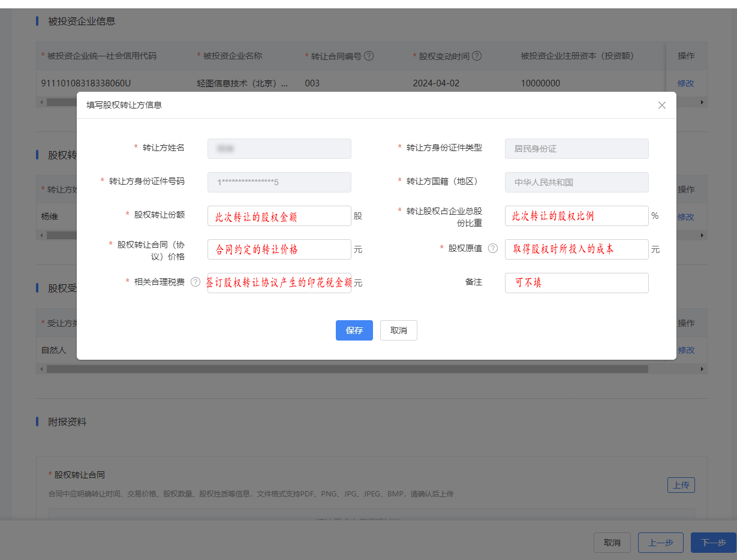The image size is (737, 560).
Task: Click the 转让方身份证件类型 field showing 居民身份证
Action: point(577,149)
